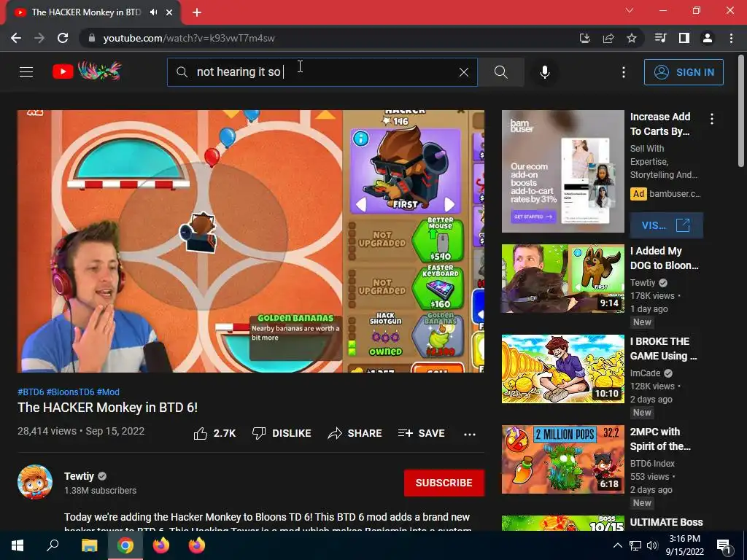This screenshot has height=560, width=747.
Task: Open YouTube settings three-dot menu
Action: (623, 72)
